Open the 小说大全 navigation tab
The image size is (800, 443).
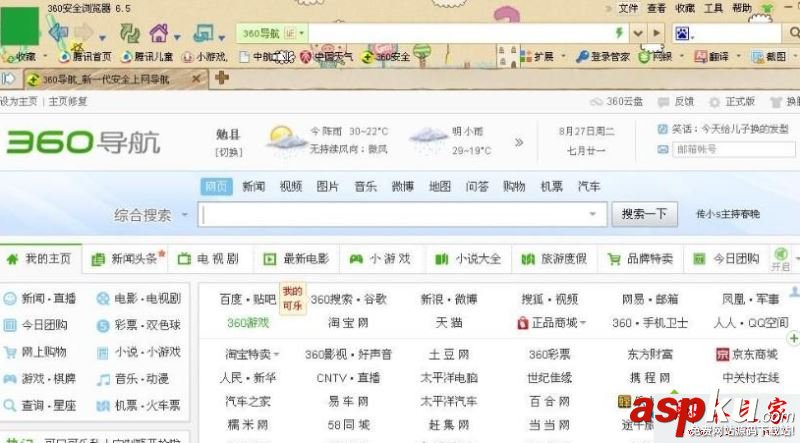point(468,259)
